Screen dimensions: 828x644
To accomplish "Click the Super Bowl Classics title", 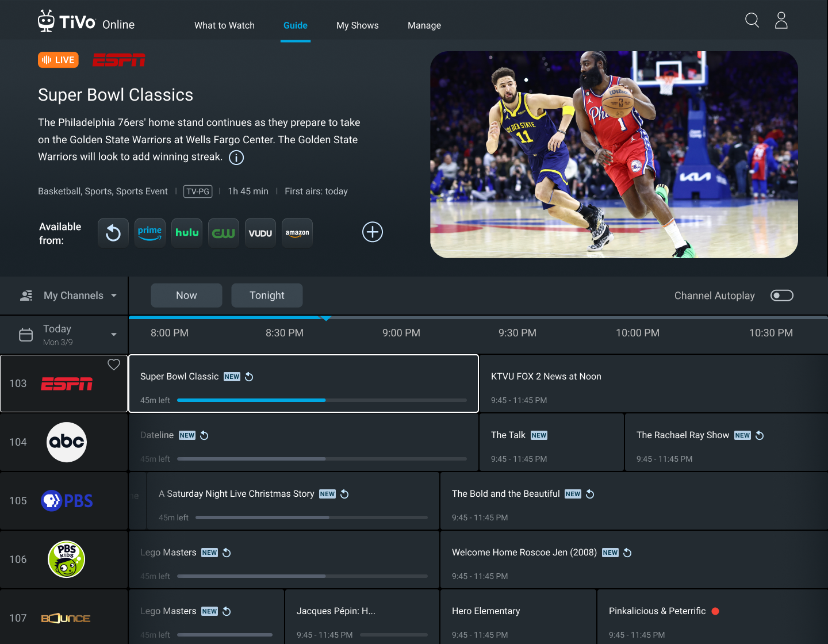I will [116, 95].
